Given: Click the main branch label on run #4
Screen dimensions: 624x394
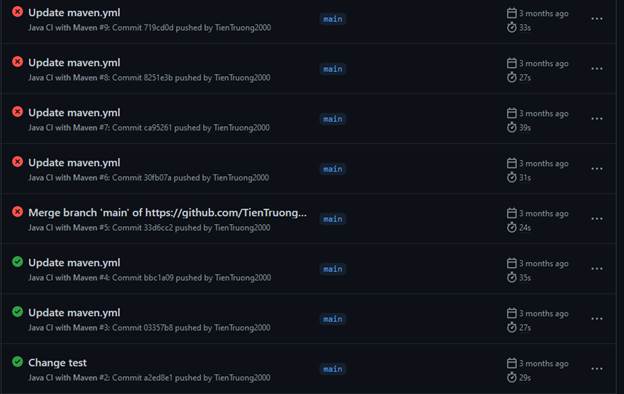Looking at the screenshot, I should point(333,269).
